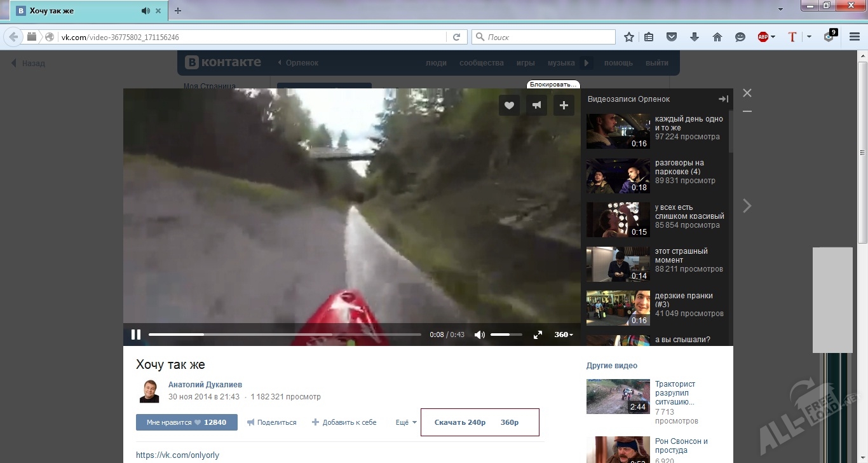Screen dimensions: 868x463
Task: Mute the video player sound
Action: click(480, 335)
